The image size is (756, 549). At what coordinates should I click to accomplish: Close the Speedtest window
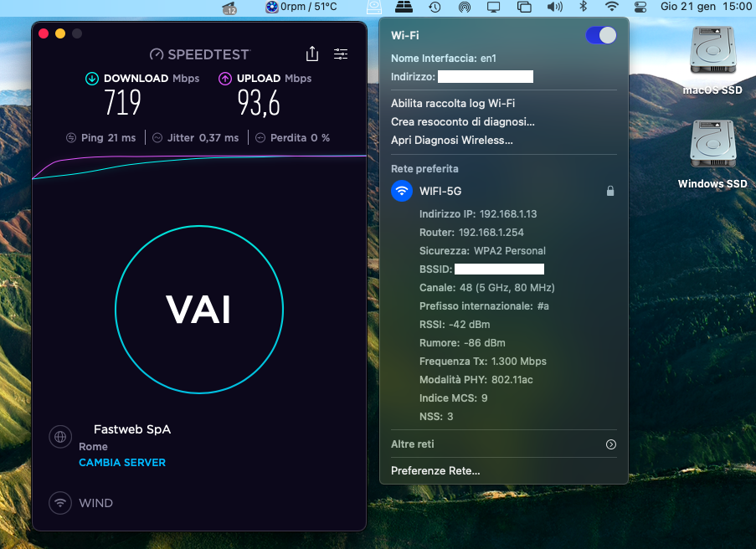point(44,33)
